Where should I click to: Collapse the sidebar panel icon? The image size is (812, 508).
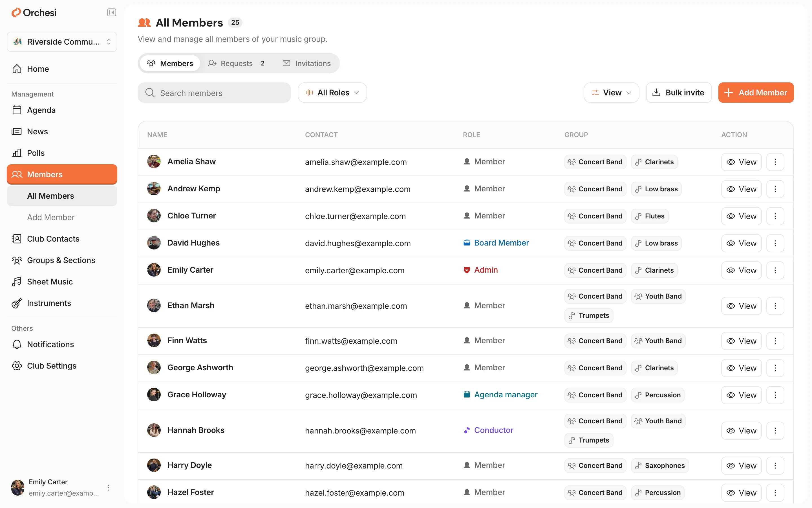tap(111, 12)
